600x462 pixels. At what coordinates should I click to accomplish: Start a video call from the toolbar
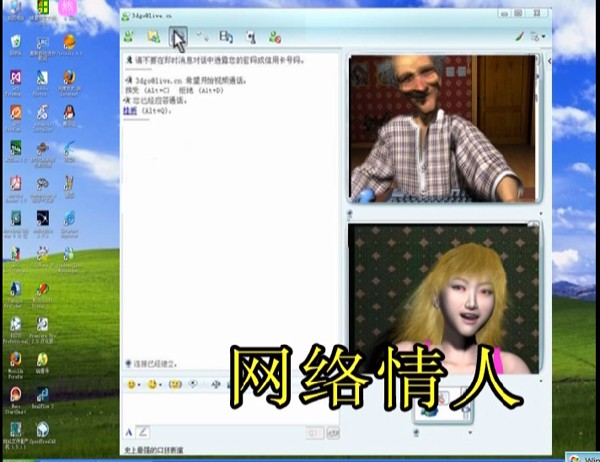point(178,37)
